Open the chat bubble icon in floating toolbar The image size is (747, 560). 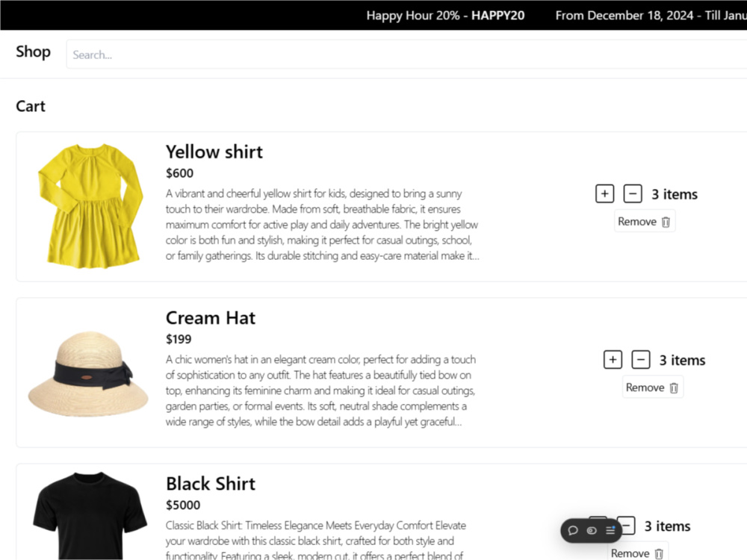(574, 530)
